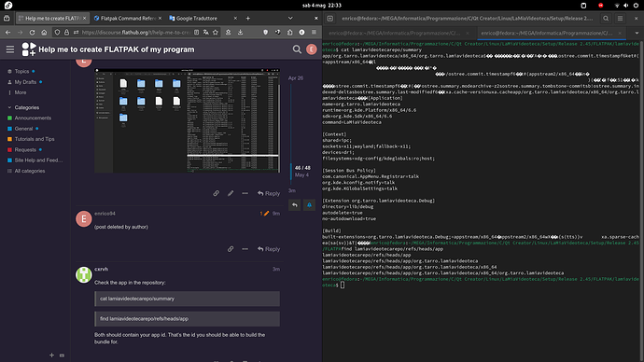This screenshot has height=362, width=644.
Task: Jump to Apr 26 on topic timeline
Action: click(296, 78)
